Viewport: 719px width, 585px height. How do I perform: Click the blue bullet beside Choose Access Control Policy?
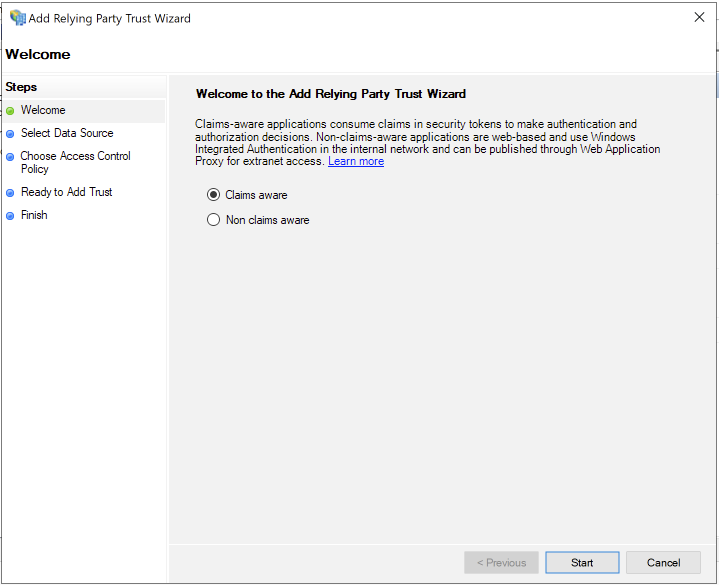(x=10, y=157)
